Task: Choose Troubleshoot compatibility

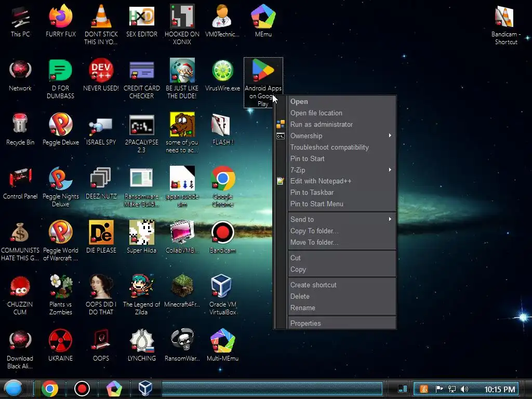Action: click(x=342, y=147)
